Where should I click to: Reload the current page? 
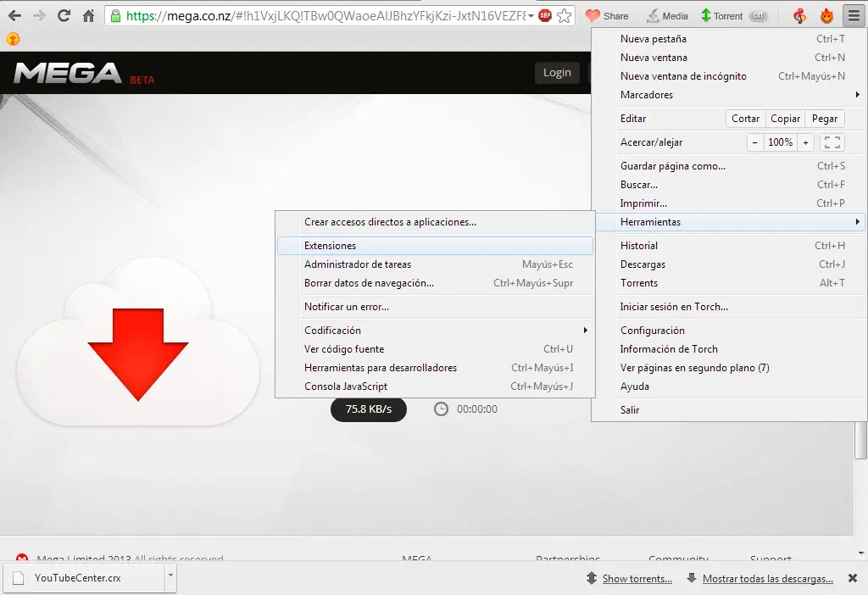(x=64, y=15)
